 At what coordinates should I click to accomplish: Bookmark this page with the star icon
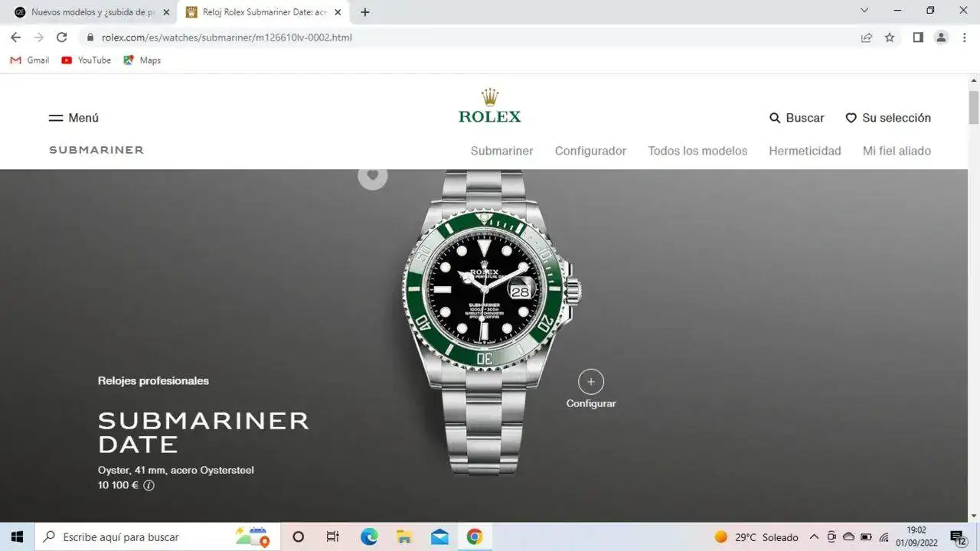pyautogui.click(x=890, y=37)
